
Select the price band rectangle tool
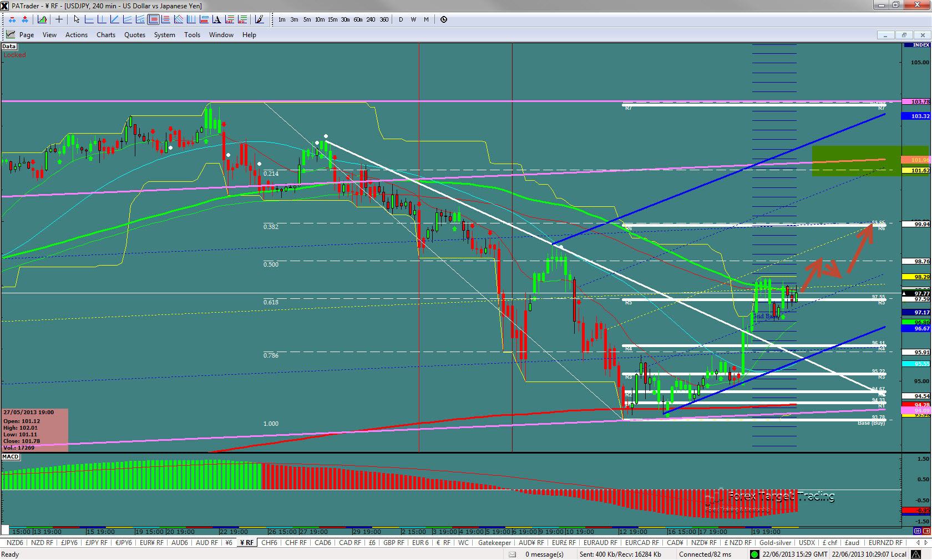[204, 19]
